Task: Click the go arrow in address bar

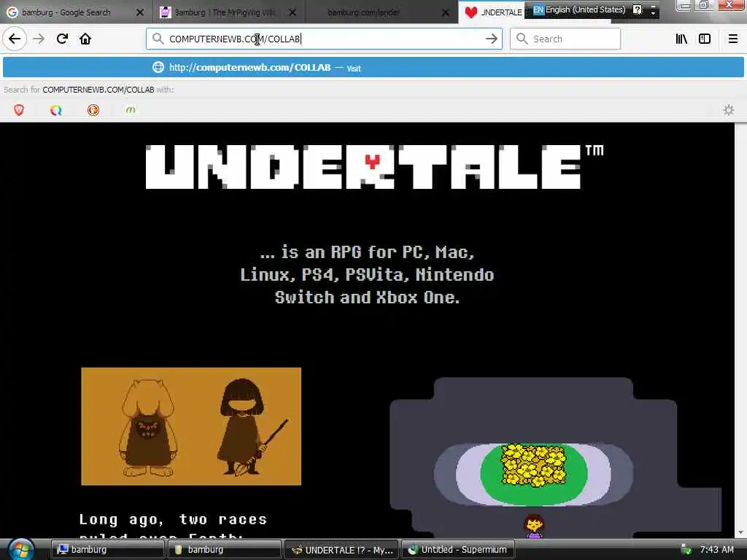Action: click(491, 39)
